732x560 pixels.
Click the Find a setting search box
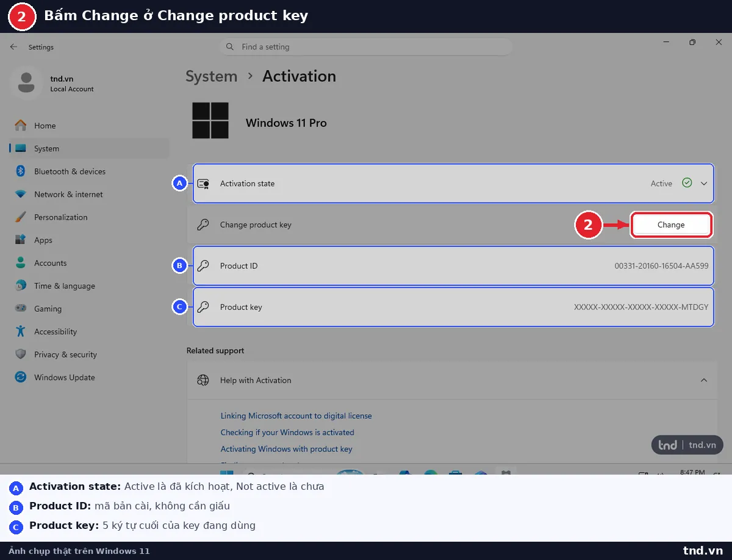[366, 47]
